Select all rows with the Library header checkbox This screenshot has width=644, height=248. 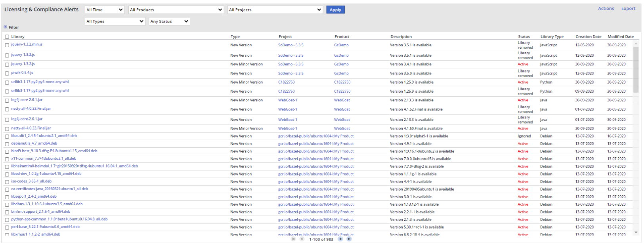7,37
